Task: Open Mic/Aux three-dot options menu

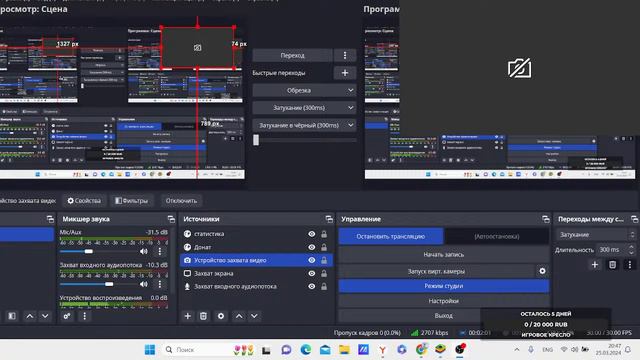Action: pyautogui.click(x=160, y=251)
